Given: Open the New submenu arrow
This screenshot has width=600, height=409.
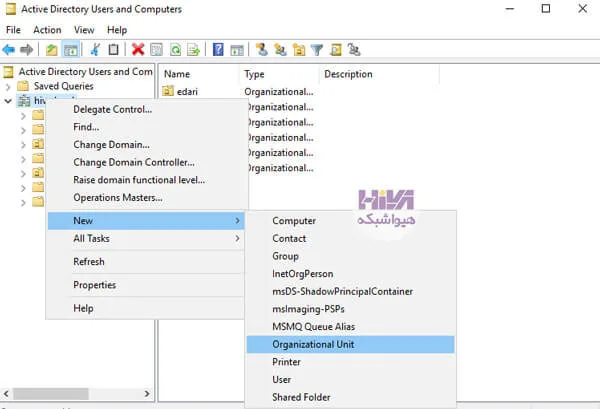Looking at the screenshot, I should (237, 221).
